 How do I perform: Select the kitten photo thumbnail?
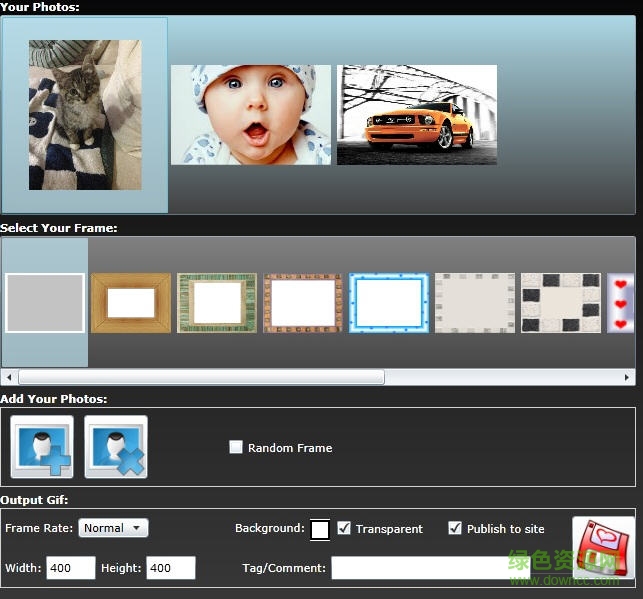[85, 115]
